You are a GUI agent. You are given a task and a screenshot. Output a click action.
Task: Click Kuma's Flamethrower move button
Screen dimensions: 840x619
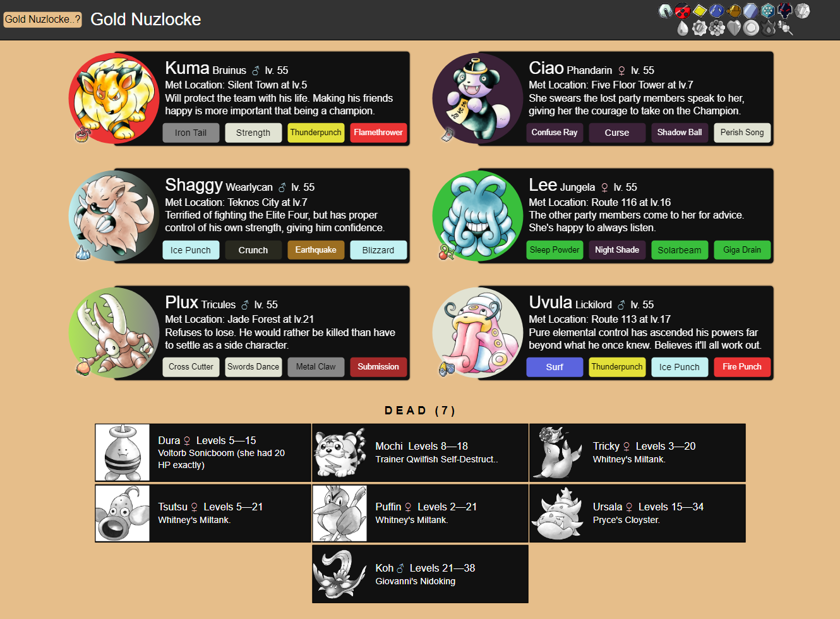[x=378, y=133]
